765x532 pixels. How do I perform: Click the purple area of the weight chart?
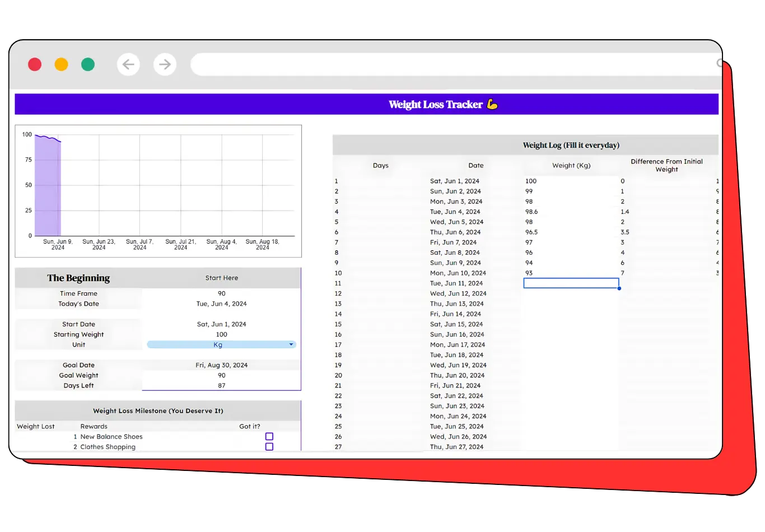coord(47,190)
